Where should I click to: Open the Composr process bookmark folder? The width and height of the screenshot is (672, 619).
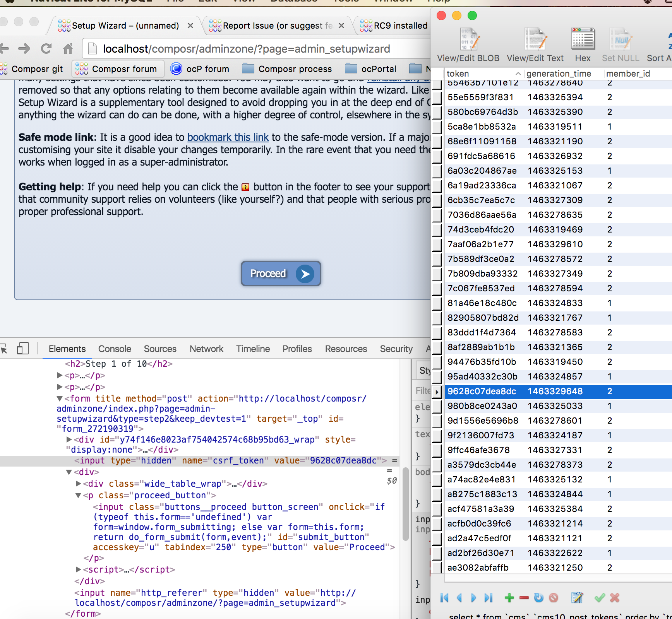coord(287,69)
